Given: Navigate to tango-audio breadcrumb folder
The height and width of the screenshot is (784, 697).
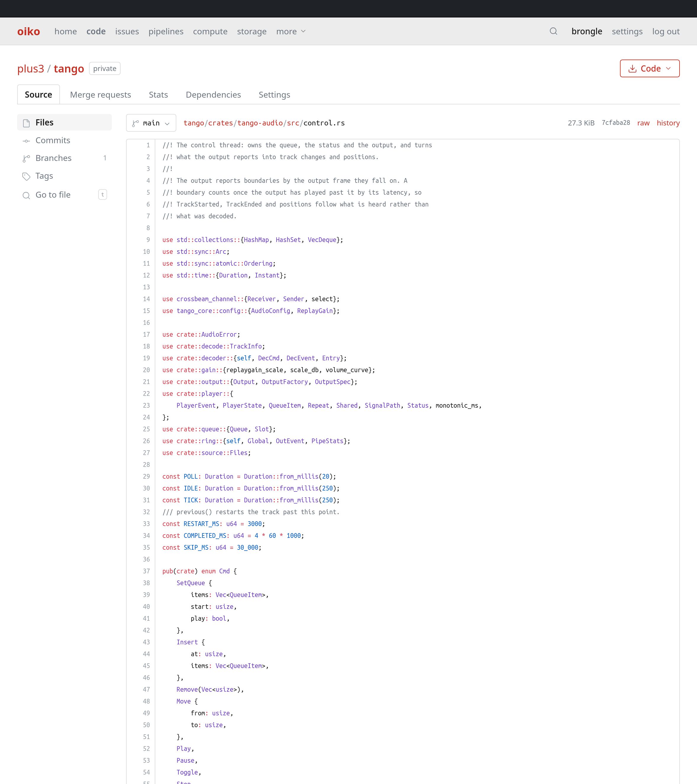Looking at the screenshot, I should [x=260, y=123].
